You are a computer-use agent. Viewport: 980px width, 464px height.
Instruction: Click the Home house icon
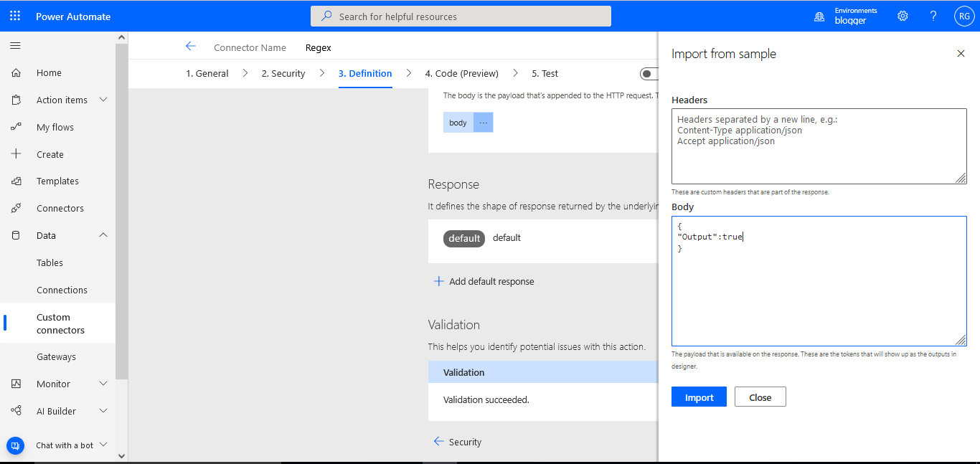tap(17, 73)
